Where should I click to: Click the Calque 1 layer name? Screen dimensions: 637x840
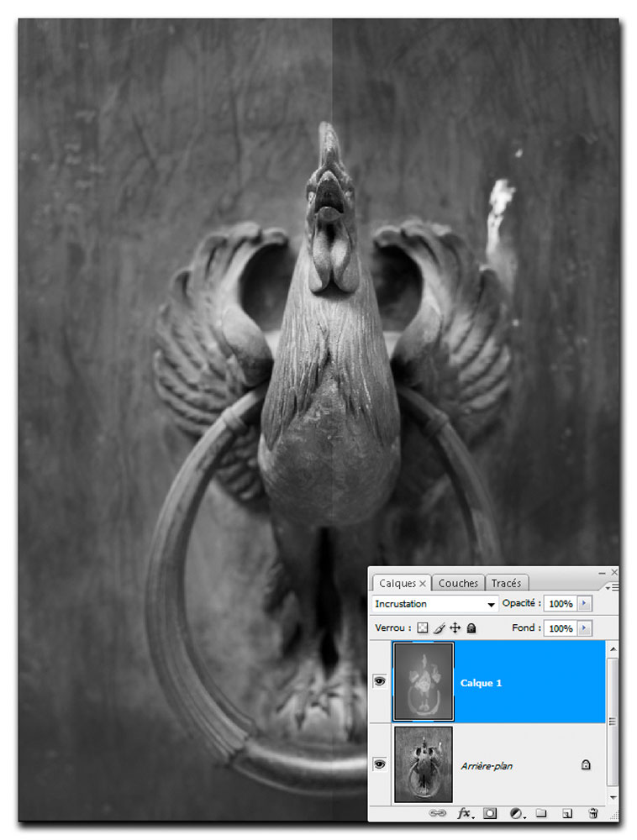[x=481, y=683]
